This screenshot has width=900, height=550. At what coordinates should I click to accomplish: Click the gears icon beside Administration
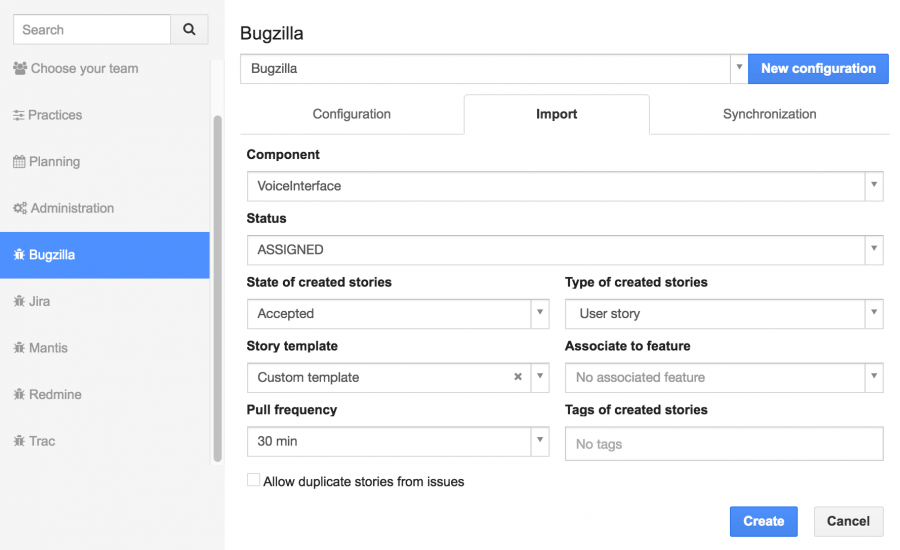coord(20,208)
